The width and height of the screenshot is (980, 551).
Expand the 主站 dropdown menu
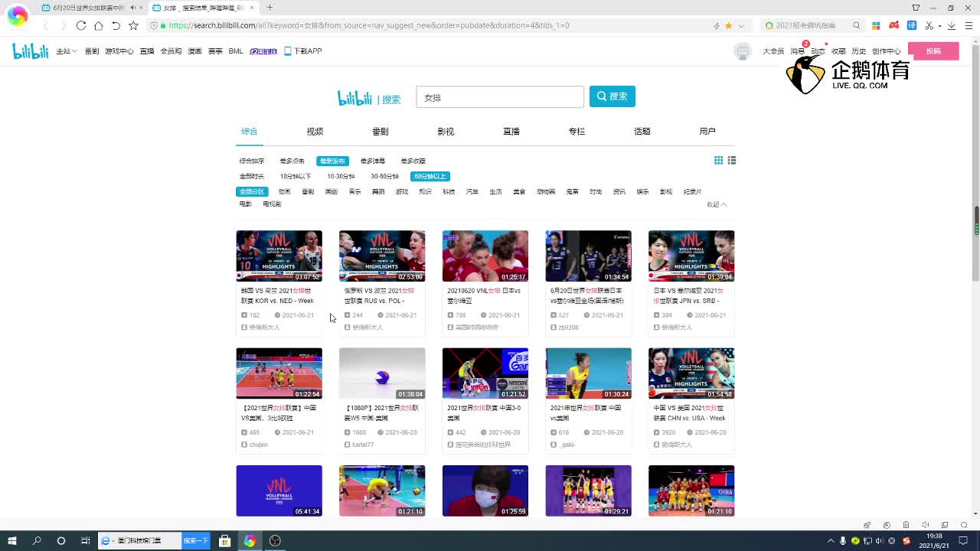tap(66, 51)
